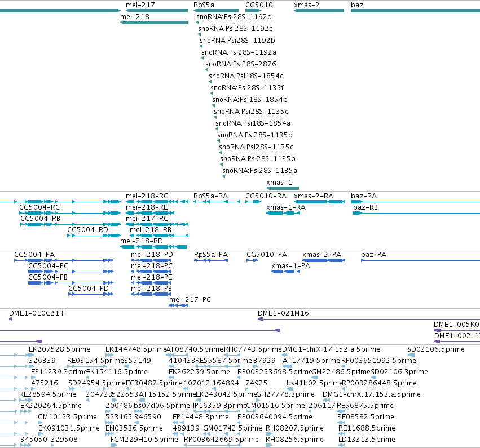Click the CG5010-PA protein feature
The image size is (480, 448).
click(x=252, y=260)
